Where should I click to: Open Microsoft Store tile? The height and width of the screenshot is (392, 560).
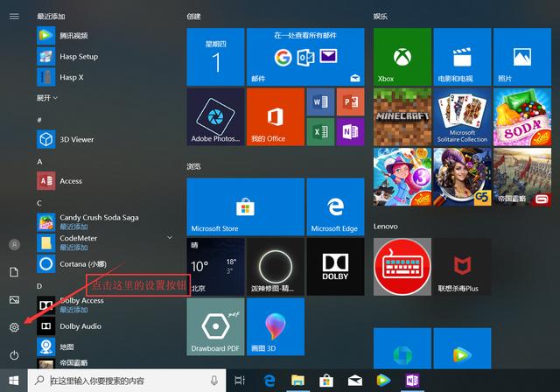245,206
